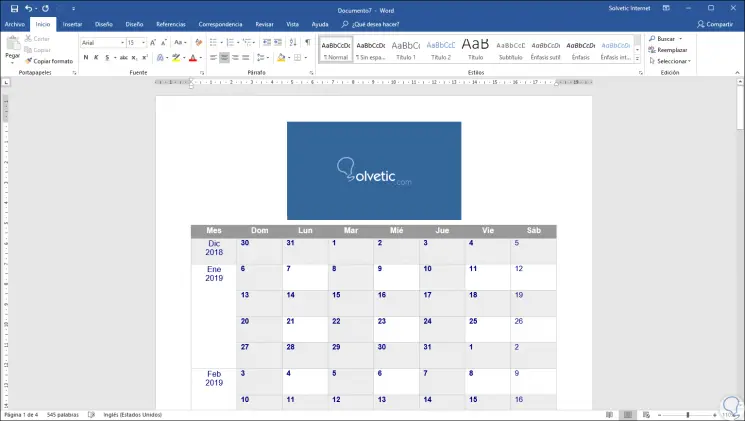Undo the last action
The image size is (745, 421).
coord(30,7)
